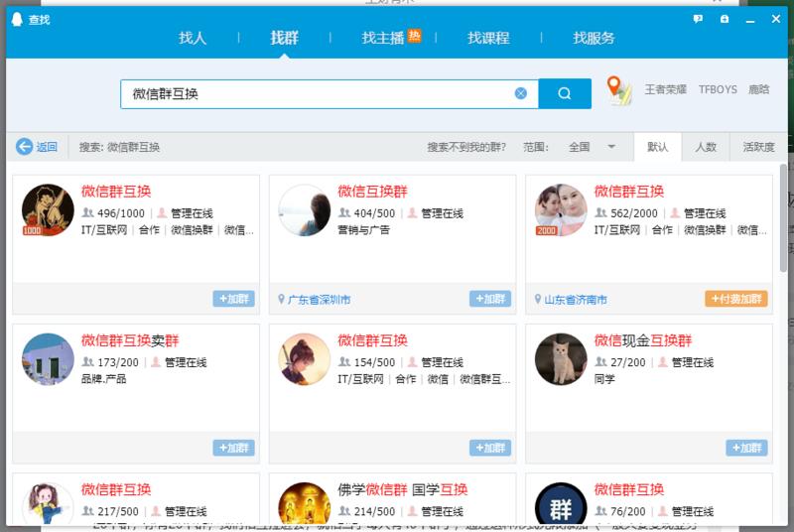Click the skin/lock icon in title bar
The image size is (794, 532).
point(725,19)
